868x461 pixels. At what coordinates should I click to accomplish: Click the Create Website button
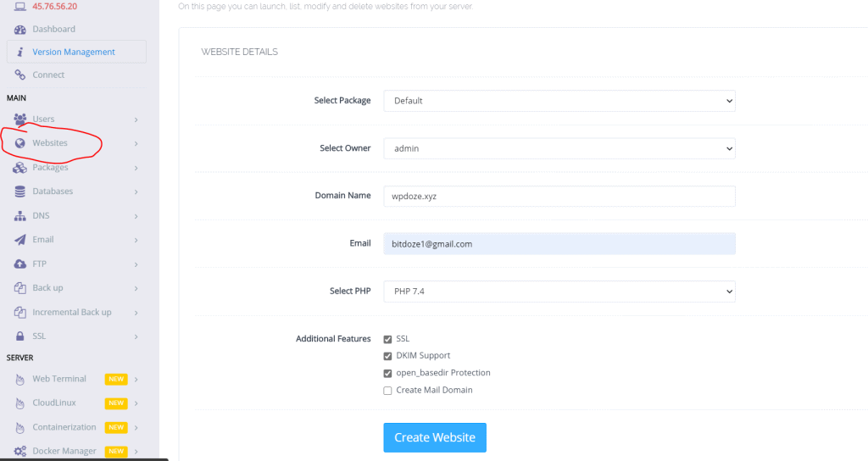435,438
